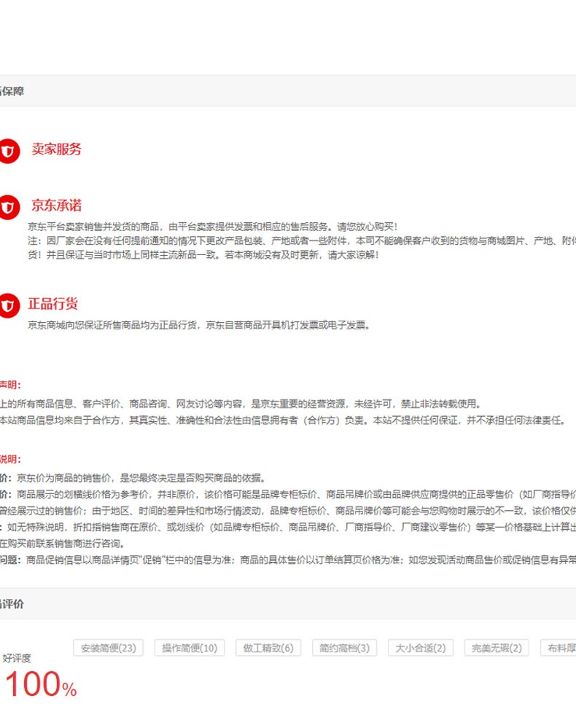Select the 操作简便(10) review tag
576x728 pixels.
(x=190, y=648)
